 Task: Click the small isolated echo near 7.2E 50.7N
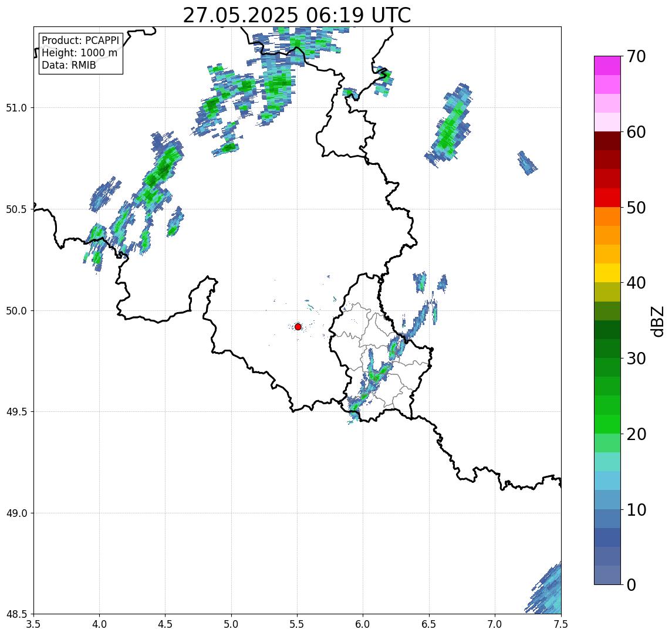tap(526, 163)
